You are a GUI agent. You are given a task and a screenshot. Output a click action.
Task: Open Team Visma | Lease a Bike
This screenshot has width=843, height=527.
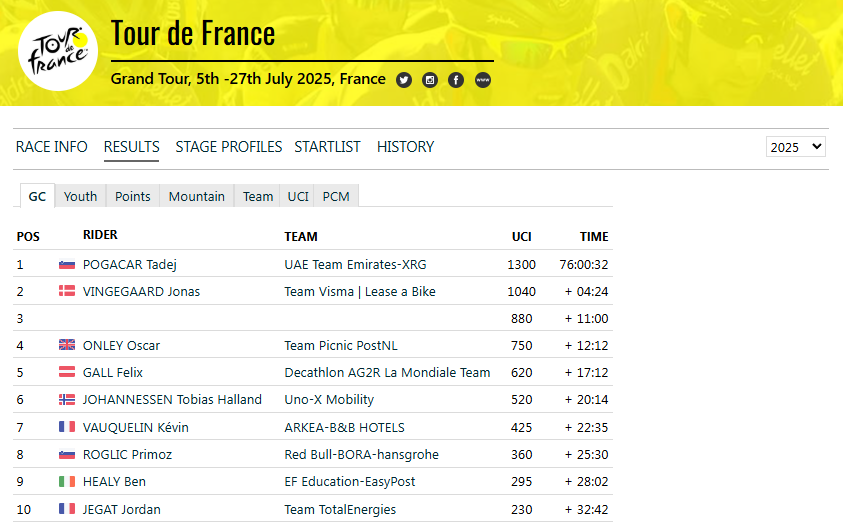pyautogui.click(x=360, y=291)
